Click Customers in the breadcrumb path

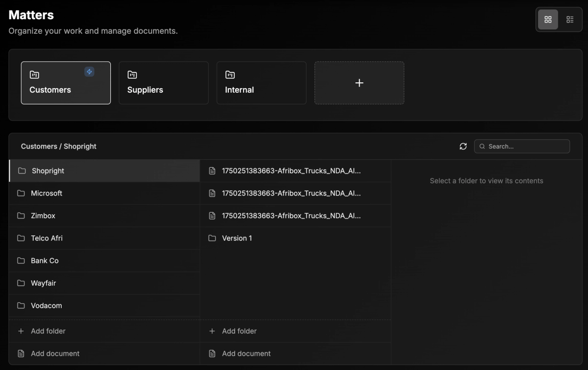pyautogui.click(x=39, y=146)
